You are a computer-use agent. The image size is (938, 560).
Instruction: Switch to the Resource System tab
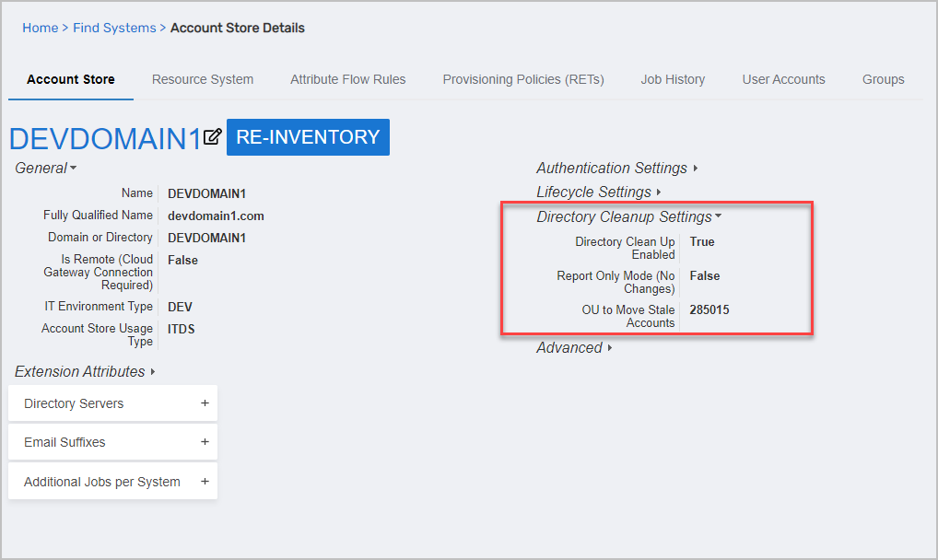(203, 80)
